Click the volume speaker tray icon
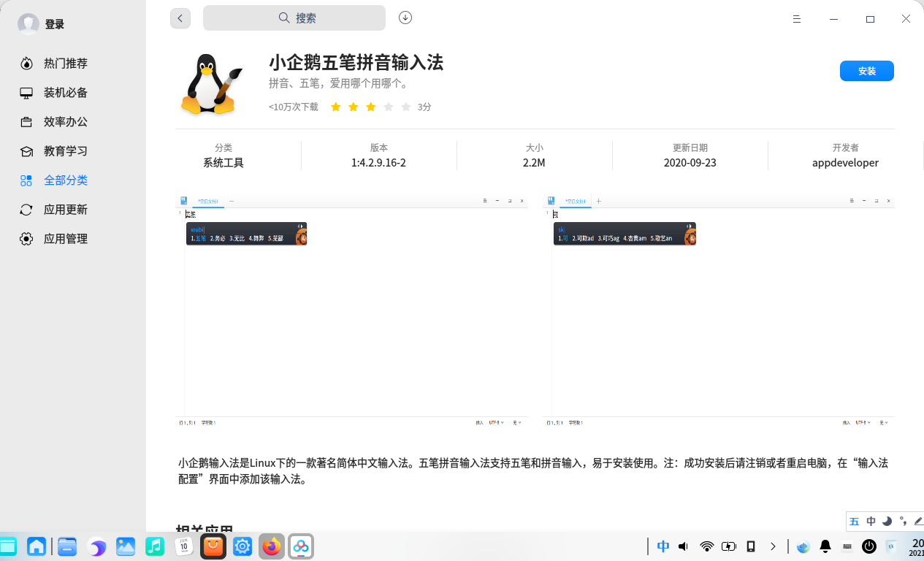Viewport: 924px width, 561px height. [x=684, y=546]
